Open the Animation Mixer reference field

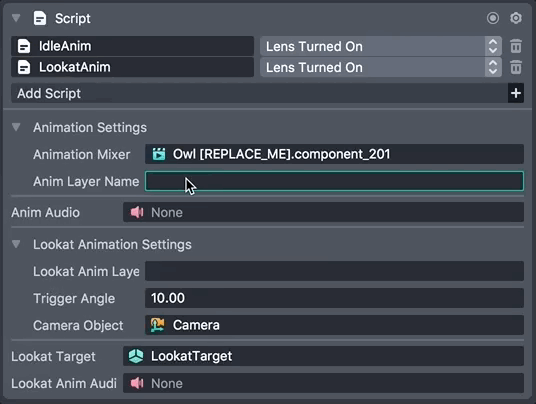coord(334,154)
